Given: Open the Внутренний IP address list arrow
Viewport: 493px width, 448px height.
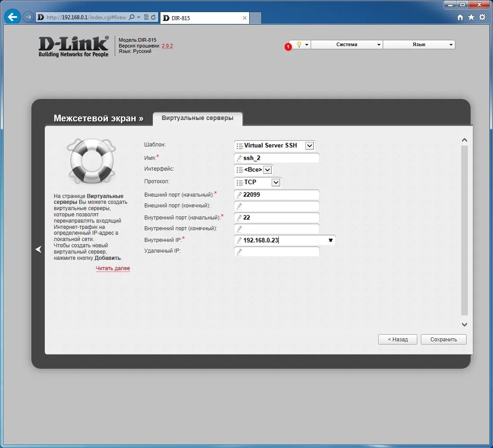Looking at the screenshot, I should pyautogui.click(x=331, y=240).
